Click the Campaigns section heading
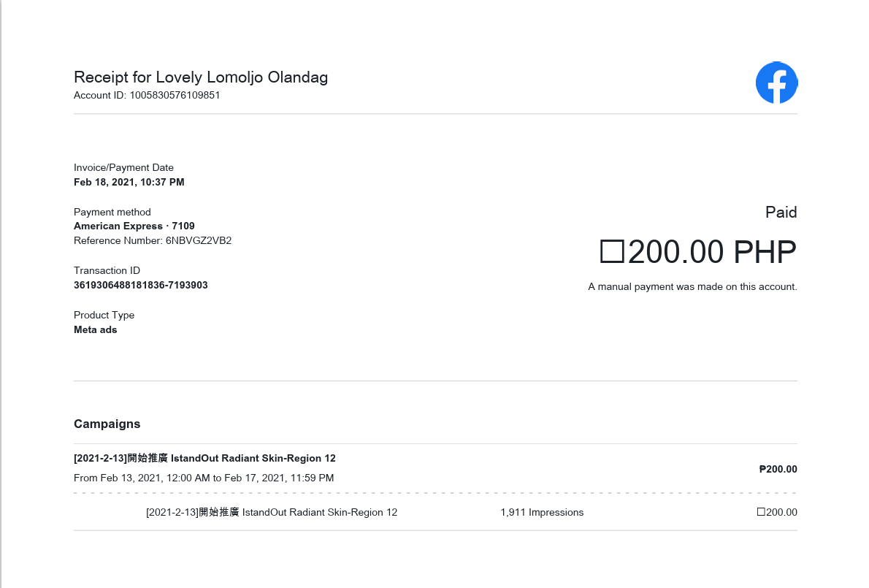This screenshot has width=869, height=588. [x=107, y=424]
